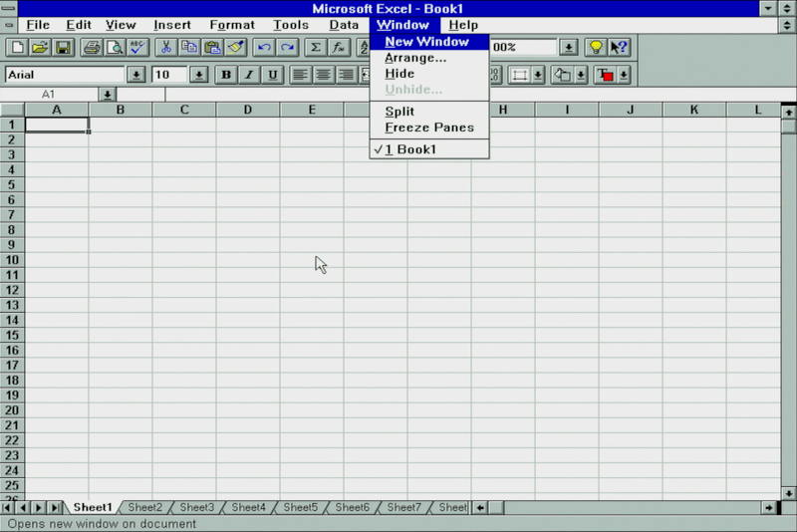Toggle Underline formatting
797x532 pixels.
[x=272, y=75]
